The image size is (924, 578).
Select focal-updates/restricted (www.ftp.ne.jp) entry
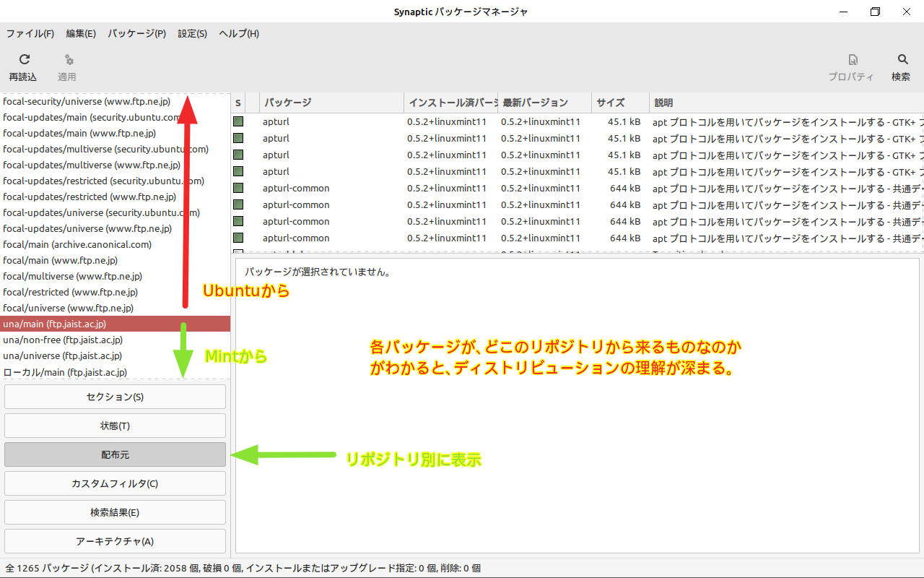click(x=115, y=197)
